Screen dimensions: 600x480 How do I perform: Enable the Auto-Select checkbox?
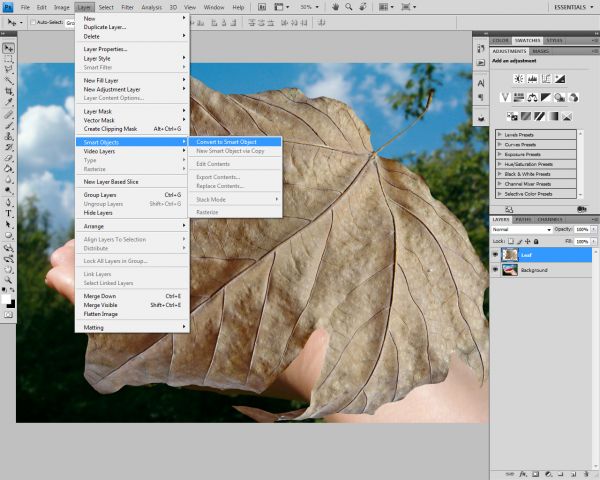tap(33, 23)
